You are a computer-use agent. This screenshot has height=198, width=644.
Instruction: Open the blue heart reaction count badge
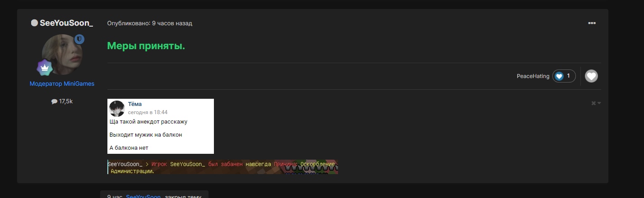coord(564,76)
